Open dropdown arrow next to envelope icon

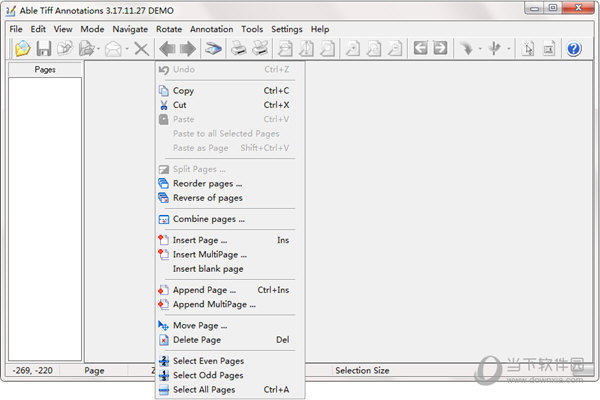tap(127, 49)
